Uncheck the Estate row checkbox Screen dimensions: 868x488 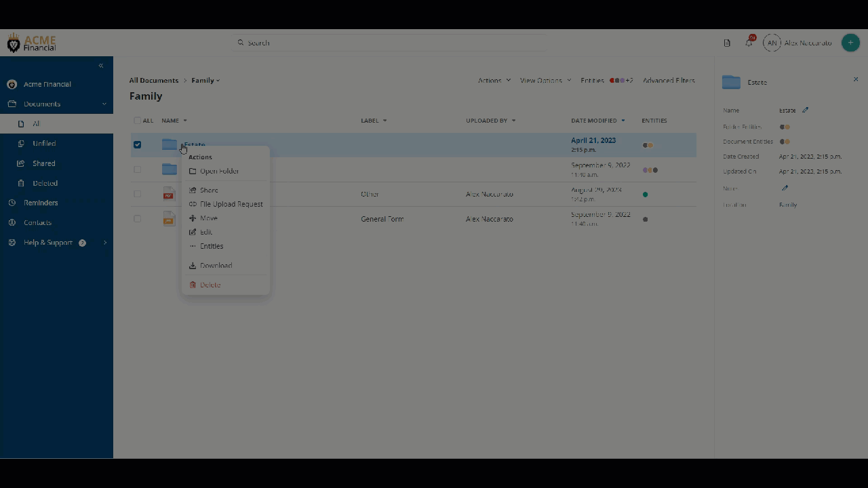tap(137, 144)
